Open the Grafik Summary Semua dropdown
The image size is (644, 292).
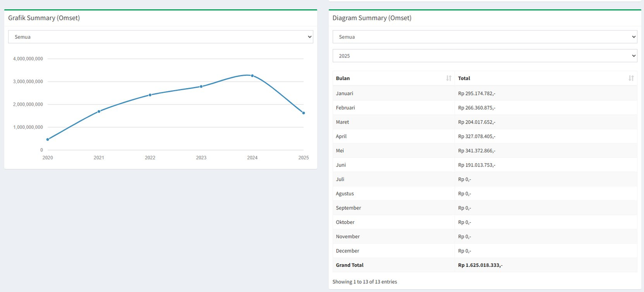tap(160, 37)
